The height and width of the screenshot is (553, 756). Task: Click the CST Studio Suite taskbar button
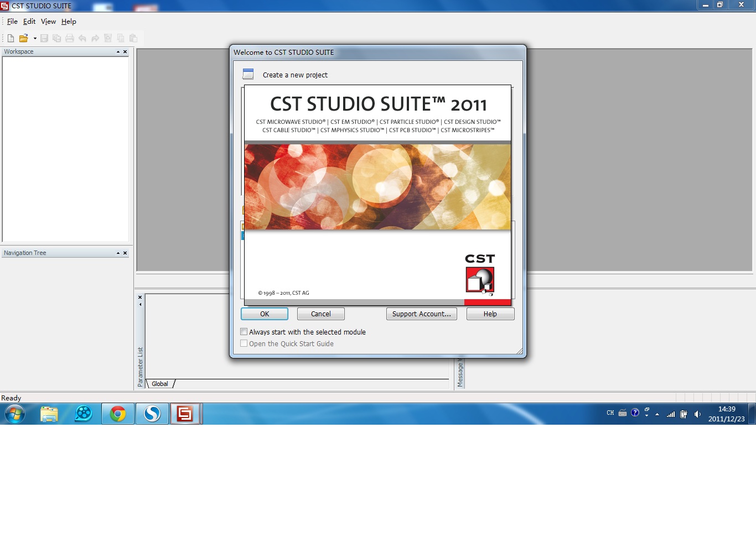(186, 414)
